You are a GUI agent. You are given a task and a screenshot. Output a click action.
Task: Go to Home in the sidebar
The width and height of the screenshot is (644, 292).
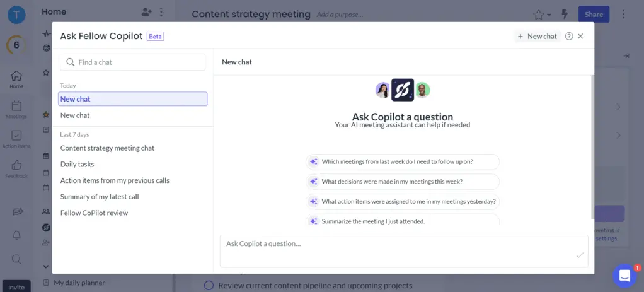click(16, 79)
